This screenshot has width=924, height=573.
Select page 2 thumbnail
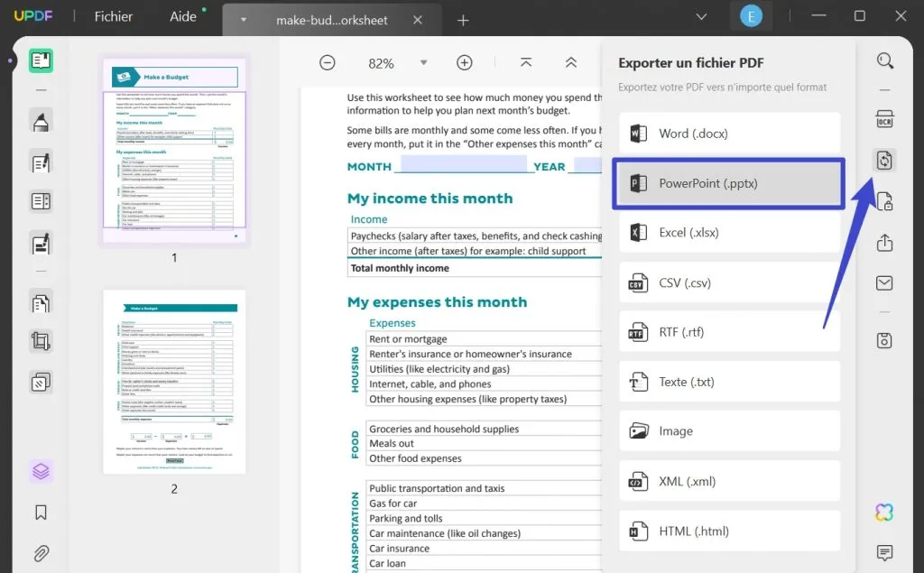(171, 382)
